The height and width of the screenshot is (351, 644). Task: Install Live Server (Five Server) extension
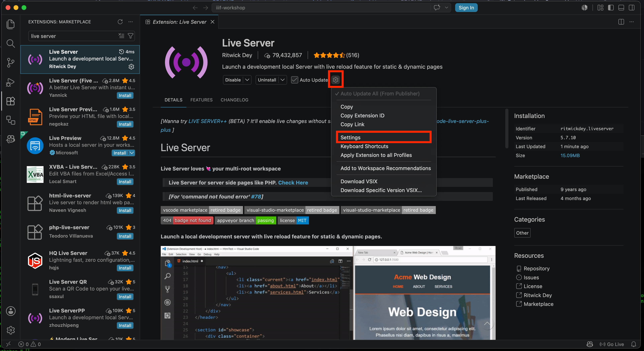tap(125, 95)
